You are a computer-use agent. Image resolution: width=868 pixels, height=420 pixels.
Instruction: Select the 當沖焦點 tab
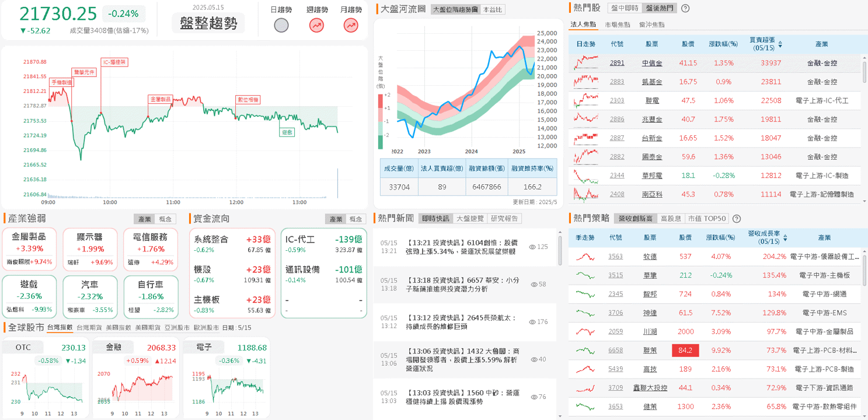click(x=651, y=24)
